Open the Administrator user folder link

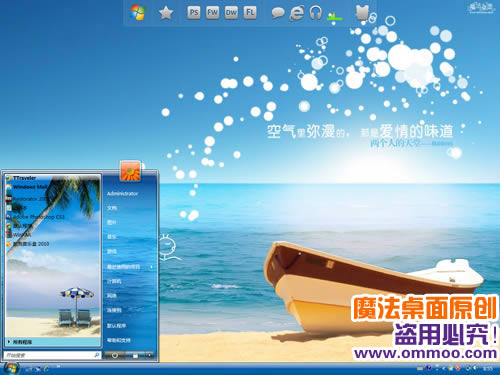[x=122, y=193]
